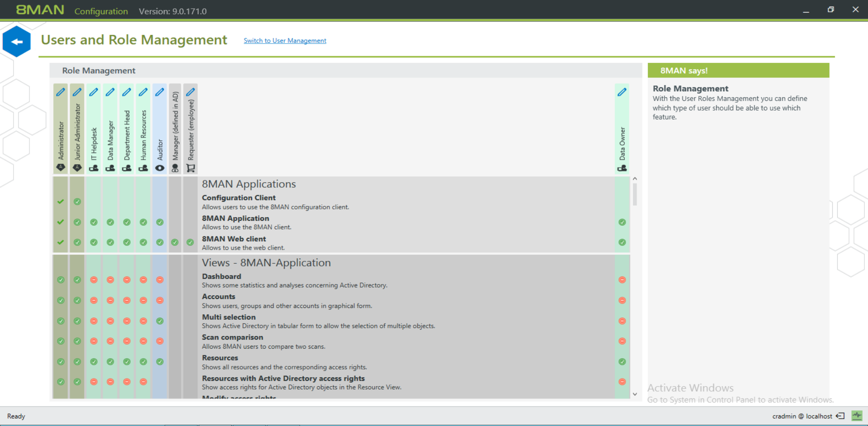868x426 pixels.
Task: Click the Version: 9.0.171.0 title text
Action: (173, 11)
